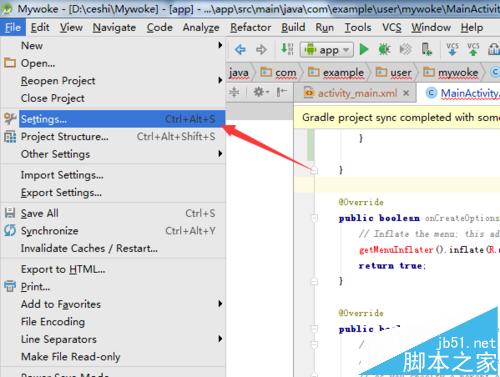Expand Line Separators submenu
The height and width of the screenshot is (377, 500).
[113, 339]
